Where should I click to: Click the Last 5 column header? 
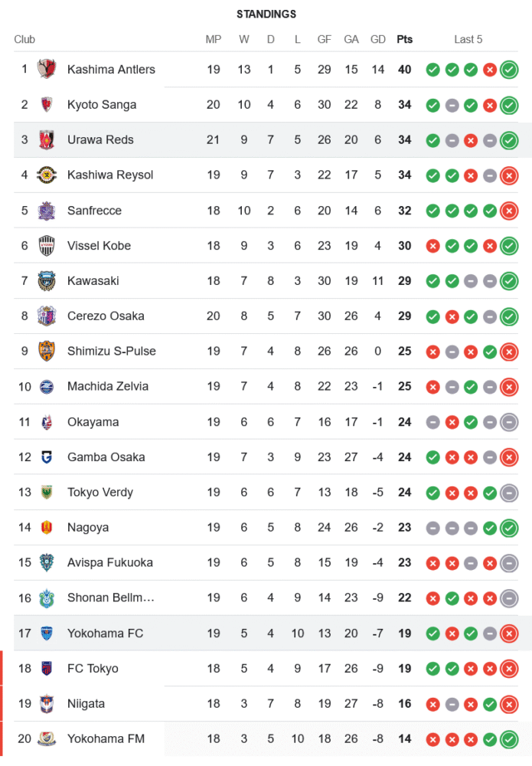pyautogui.click(x=468, y=39)
